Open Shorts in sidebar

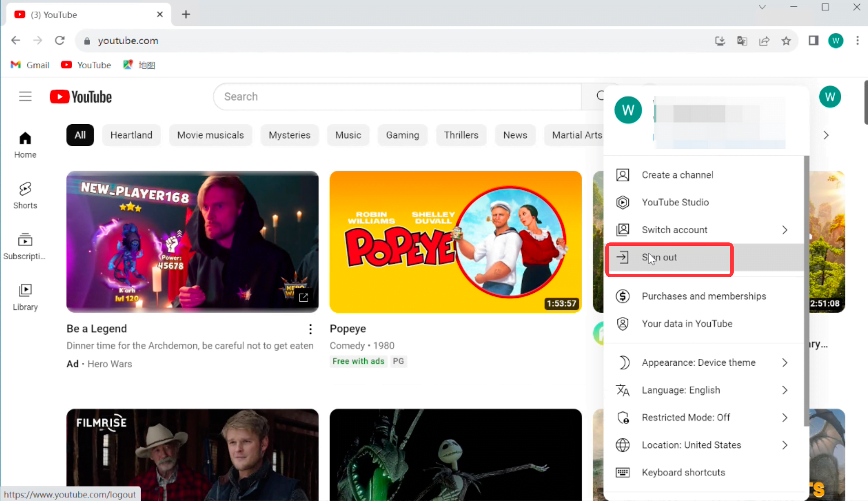point(25,196)
